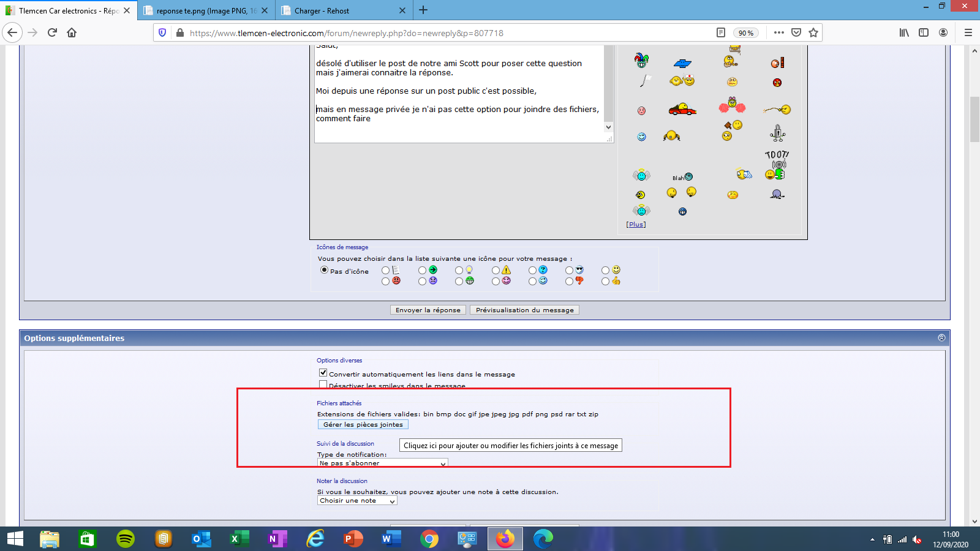Insert the blue grinning teeth smiley
The image size is (980, 551).
pos(682,212)
